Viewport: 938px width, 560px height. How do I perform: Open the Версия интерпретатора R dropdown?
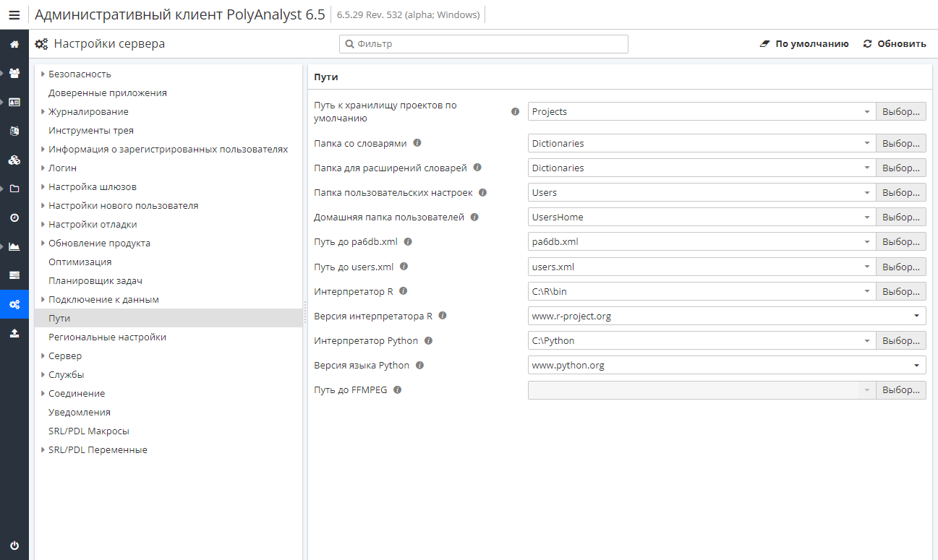point(917,316)
